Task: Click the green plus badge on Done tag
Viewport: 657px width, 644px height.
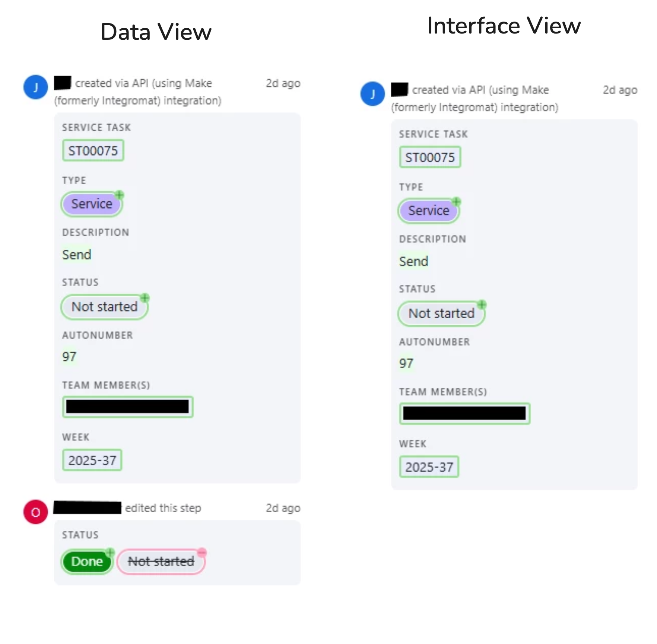Action: (x=110, y=552)
